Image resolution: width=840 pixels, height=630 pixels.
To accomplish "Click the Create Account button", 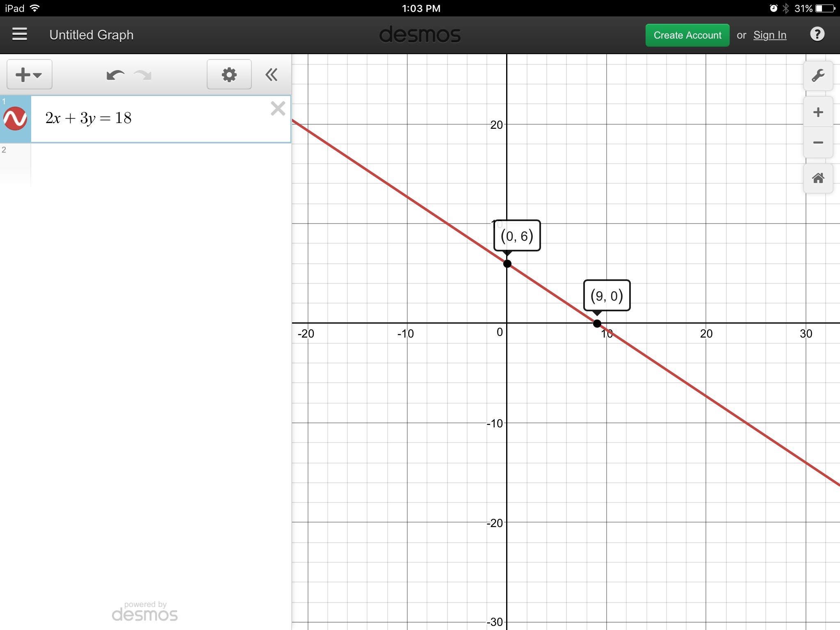I will pos(687,35).
